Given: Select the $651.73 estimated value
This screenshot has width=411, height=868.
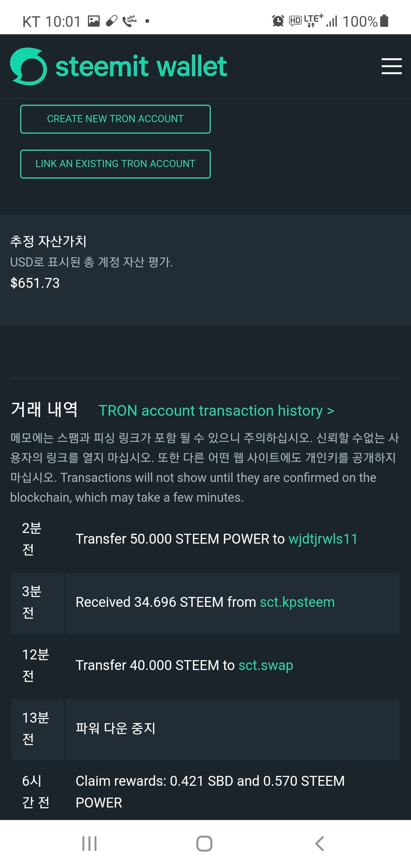Looking at the screenshot, I should [x=35, y=283].
